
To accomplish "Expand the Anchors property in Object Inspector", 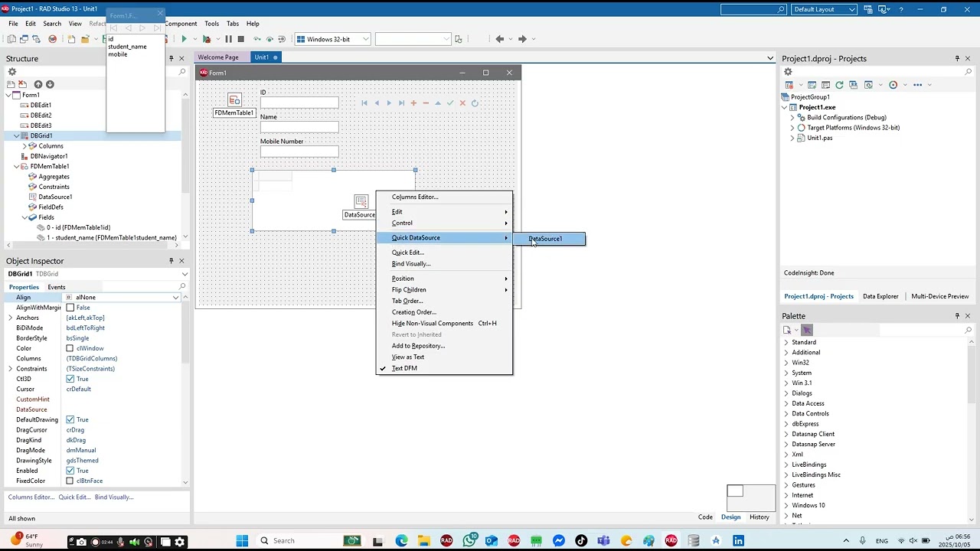I will click(10, 318).
